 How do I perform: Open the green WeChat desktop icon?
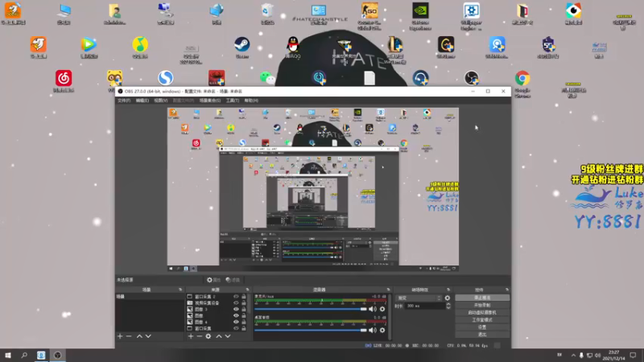pyautogui.click(x=267, y=77)
